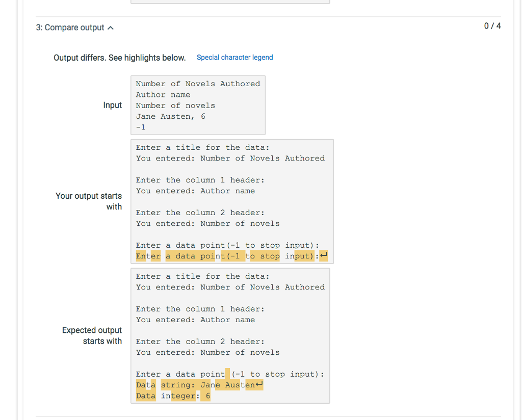Click the highlighted Data word before integer
This screenshot has height=420, width=522.
point(145,396)
